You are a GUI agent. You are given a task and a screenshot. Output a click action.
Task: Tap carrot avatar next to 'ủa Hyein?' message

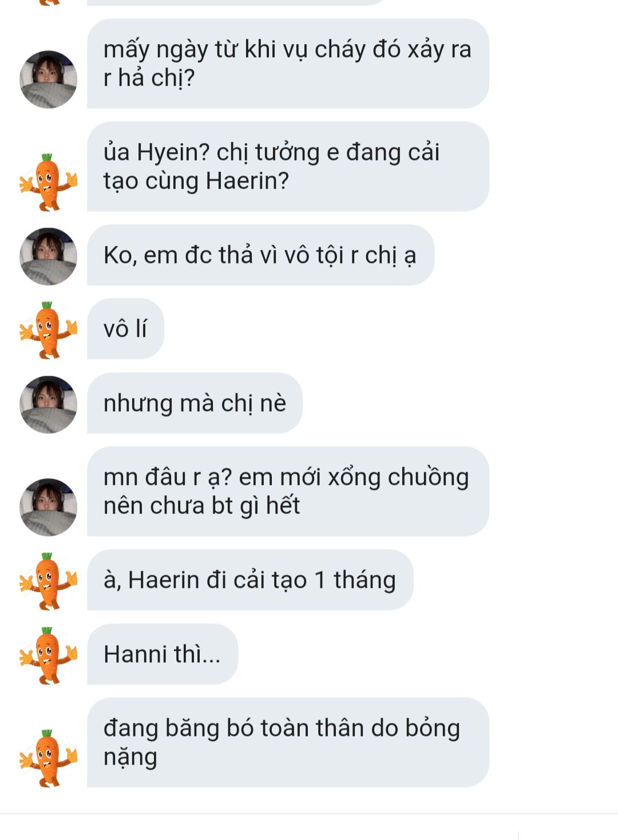(x=48, y=182)
